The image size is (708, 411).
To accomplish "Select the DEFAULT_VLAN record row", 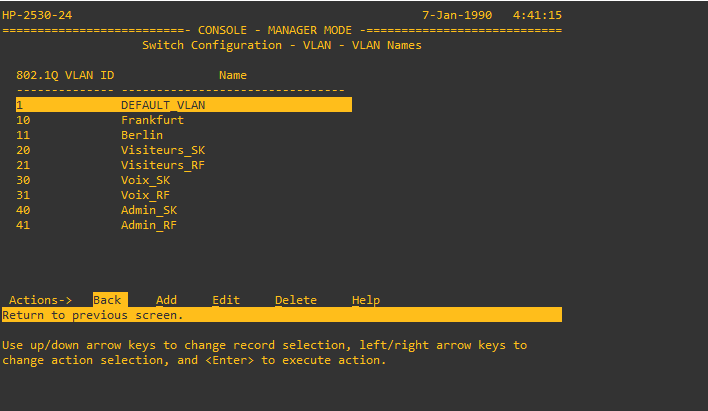I will pos(163,105).
